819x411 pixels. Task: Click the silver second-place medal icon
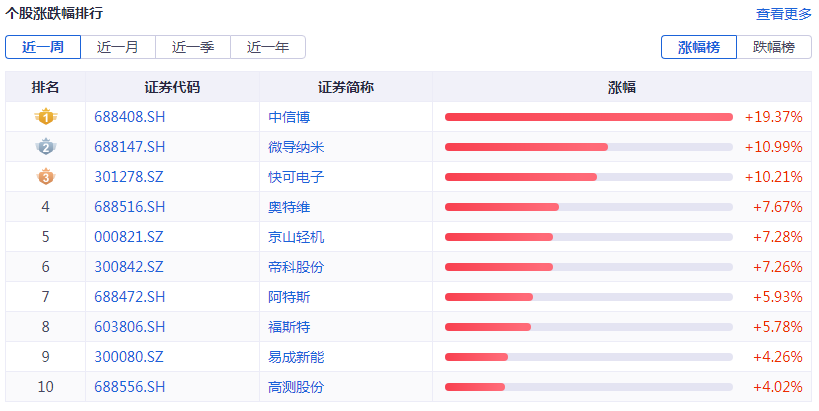pos(45,147)
